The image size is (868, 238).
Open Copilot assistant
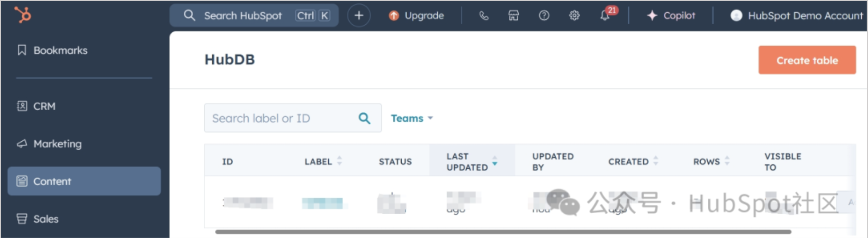[x=671, y=16]
